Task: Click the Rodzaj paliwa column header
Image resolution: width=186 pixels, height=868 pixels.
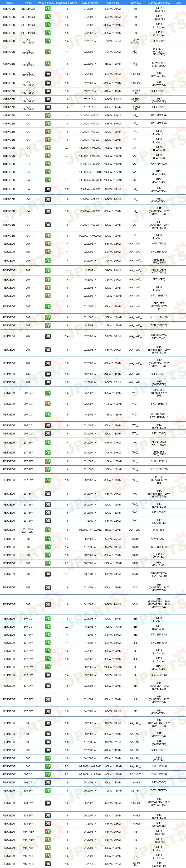Action: [x=46, y=3]
